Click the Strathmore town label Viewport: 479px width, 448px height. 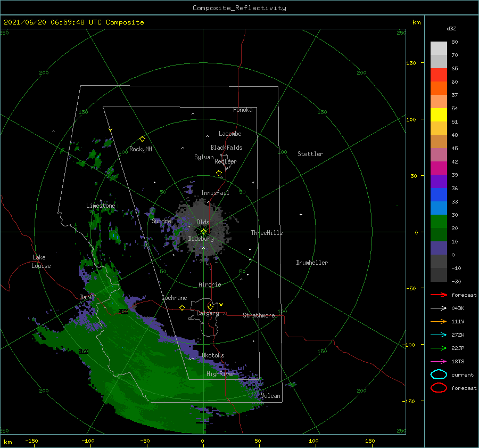(259, 315)
